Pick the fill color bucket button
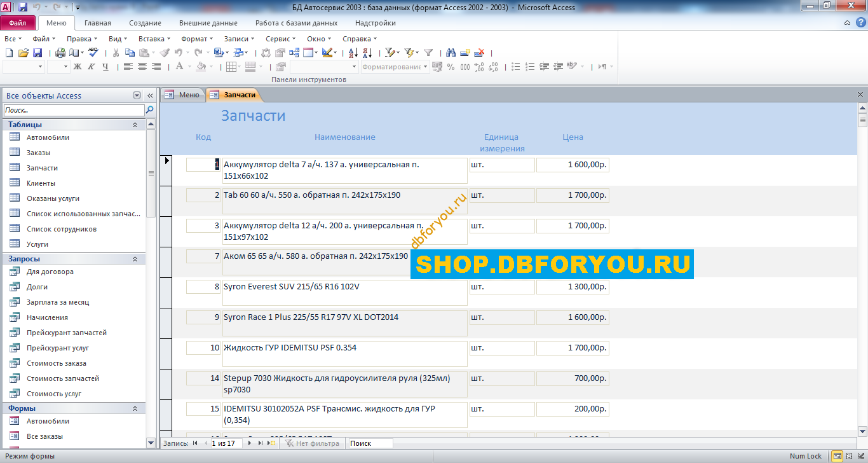This screenshot has width=868, height=463. tap(201, 67)
